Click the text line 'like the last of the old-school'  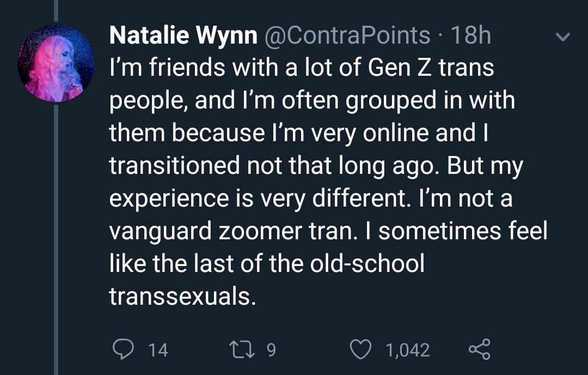(267, 263)
